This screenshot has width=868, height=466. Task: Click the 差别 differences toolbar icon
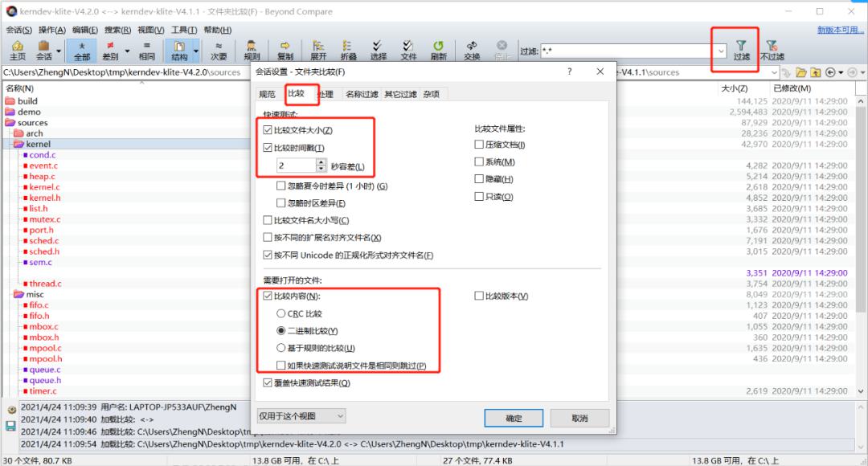click(x=111, y=51)
